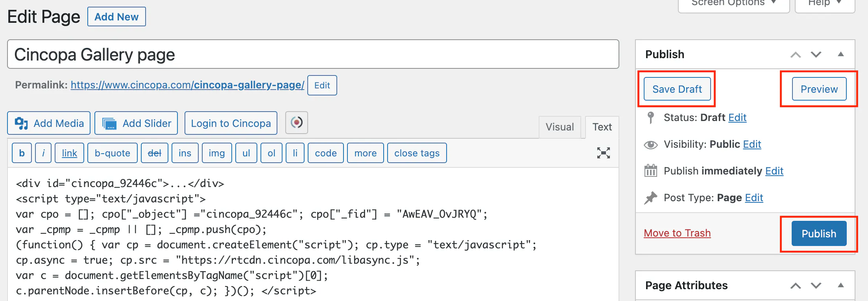Edit the Draft status link
The height and width of the screenshot is (301, 868).
point(737,117)
